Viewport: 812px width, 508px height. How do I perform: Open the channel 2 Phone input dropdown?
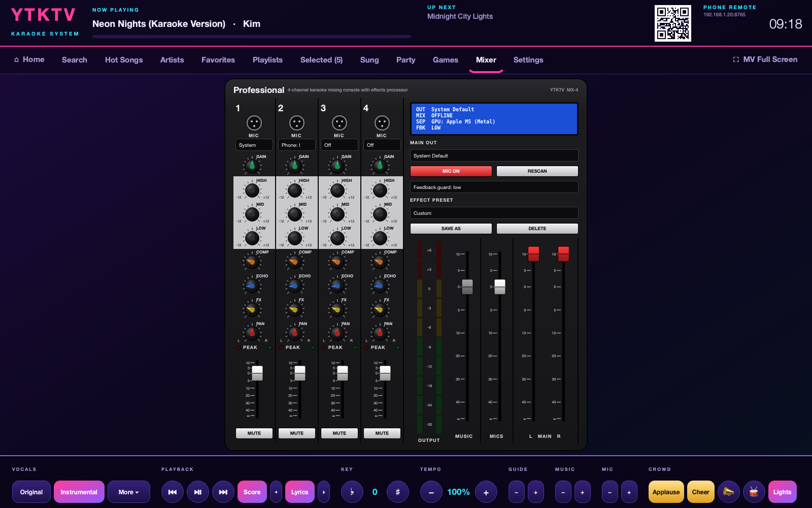click(x=297, y=145)
